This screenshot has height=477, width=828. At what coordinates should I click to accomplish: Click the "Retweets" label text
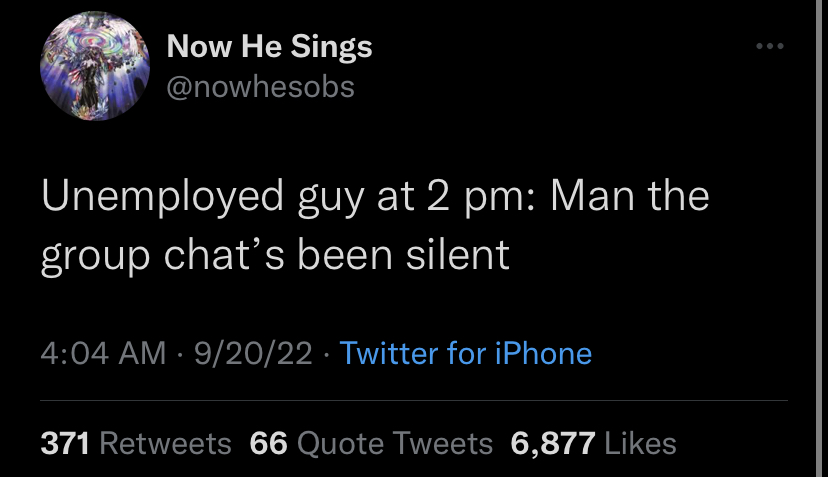[165, 443]
